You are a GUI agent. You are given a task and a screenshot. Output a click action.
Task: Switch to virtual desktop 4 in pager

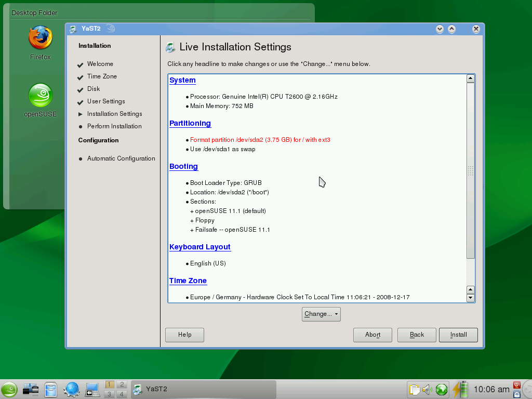(122, 394)
